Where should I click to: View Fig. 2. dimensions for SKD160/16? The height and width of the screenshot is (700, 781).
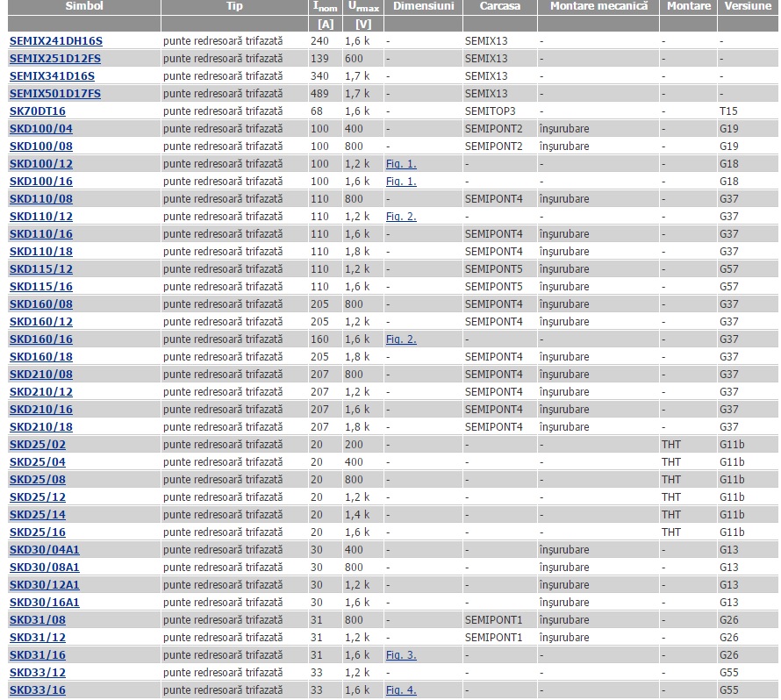401,339
